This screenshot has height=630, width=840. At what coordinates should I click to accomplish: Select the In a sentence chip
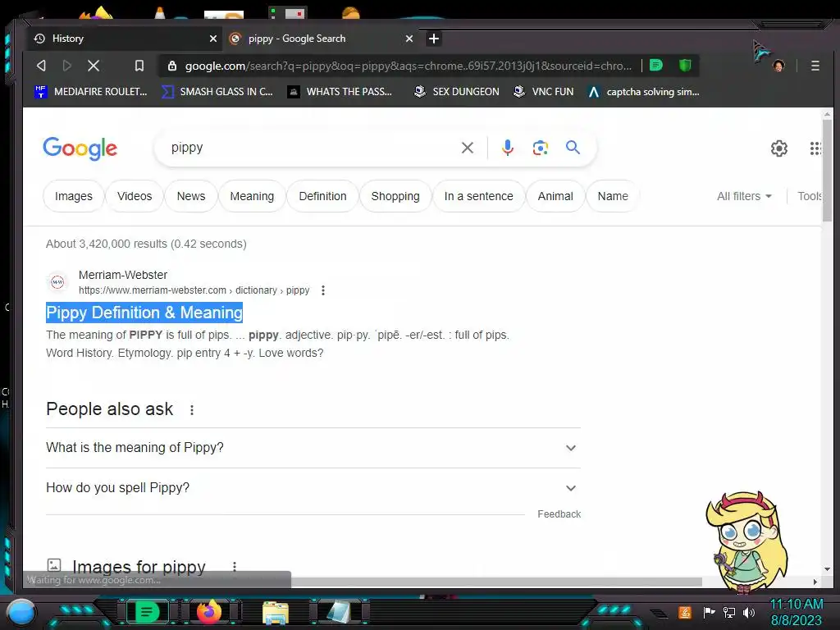pyautogui.click(x=478, y=196)
